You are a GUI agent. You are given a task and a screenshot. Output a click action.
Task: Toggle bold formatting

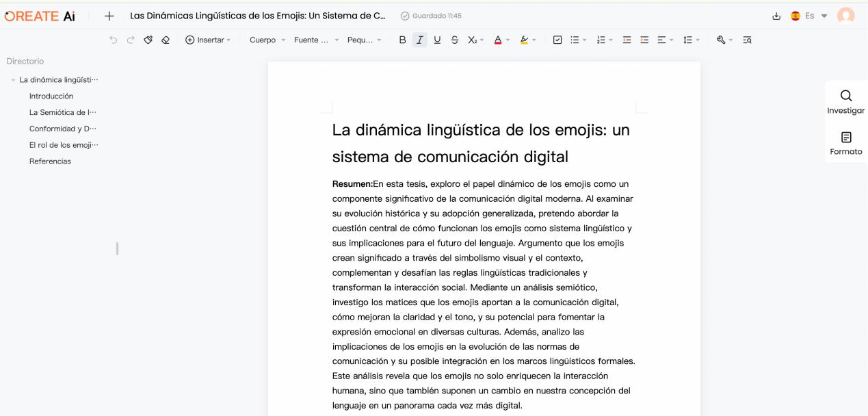[402, 40]
